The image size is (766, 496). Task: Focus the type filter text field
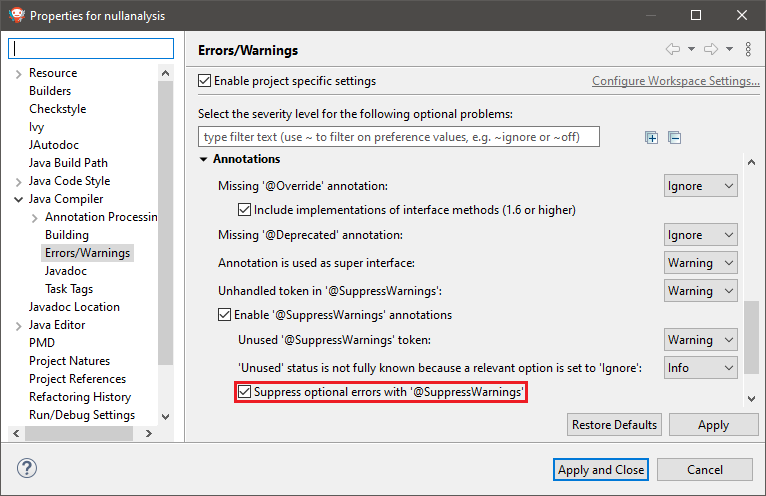click(399, 137)
